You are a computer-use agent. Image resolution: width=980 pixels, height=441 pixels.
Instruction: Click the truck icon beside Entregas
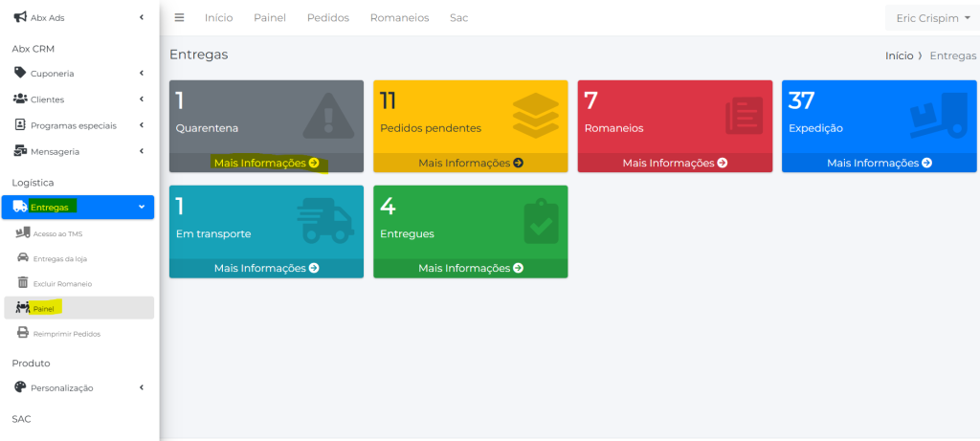(x=20, y=207)
